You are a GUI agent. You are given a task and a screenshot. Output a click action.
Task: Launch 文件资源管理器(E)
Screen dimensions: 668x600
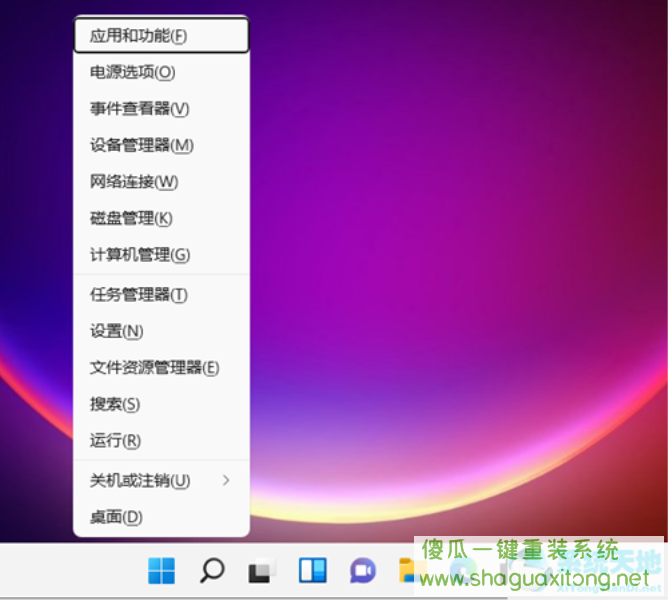[x=161, y=368]
